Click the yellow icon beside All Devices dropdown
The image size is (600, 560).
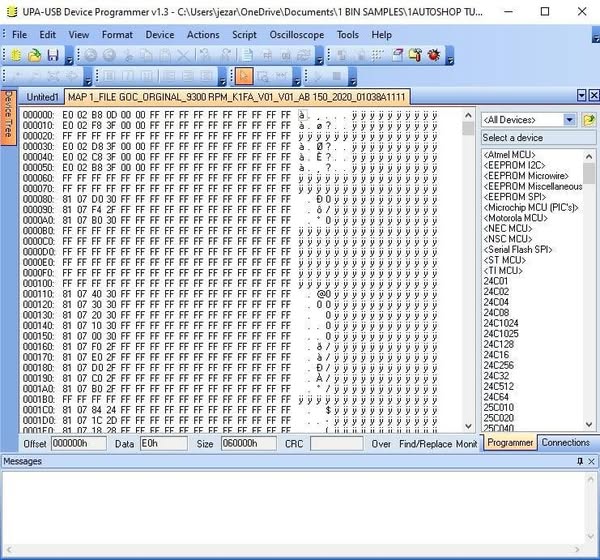point(589,120)
